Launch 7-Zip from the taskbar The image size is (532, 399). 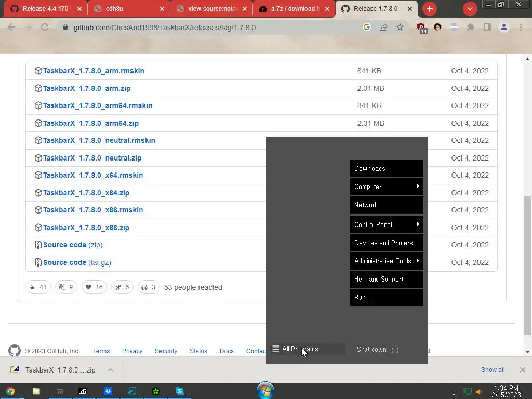coord(83,391)
